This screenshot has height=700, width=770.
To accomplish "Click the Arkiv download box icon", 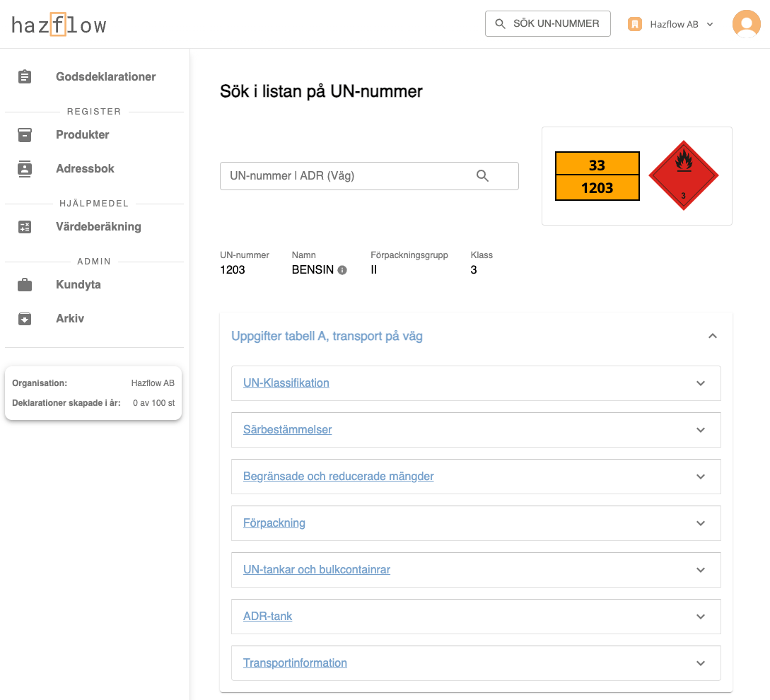I will [x=25, y=319].
